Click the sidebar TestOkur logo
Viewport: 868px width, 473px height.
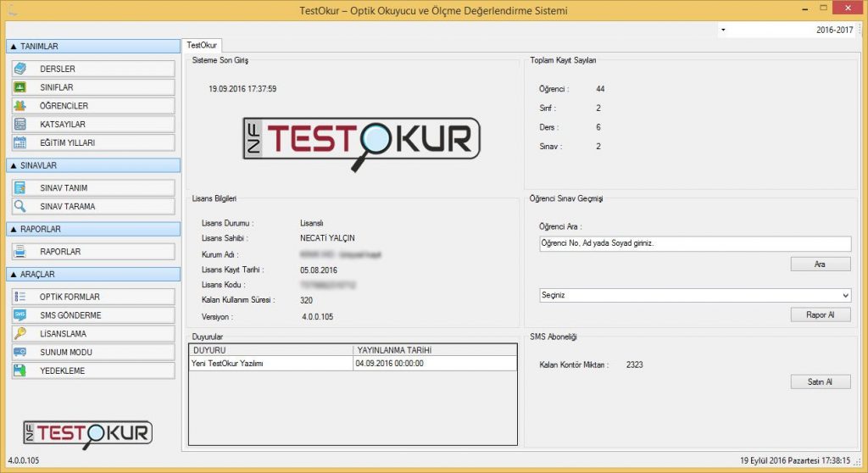click(87, 434)
